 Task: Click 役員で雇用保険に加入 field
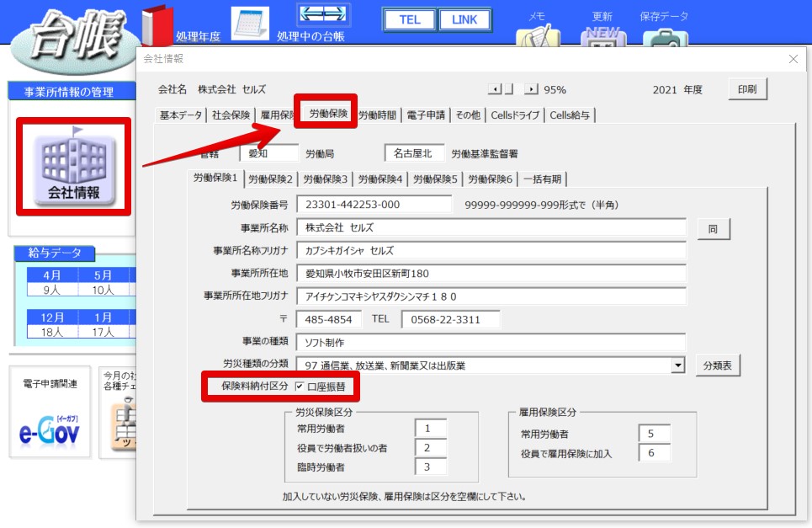[655, 453]
